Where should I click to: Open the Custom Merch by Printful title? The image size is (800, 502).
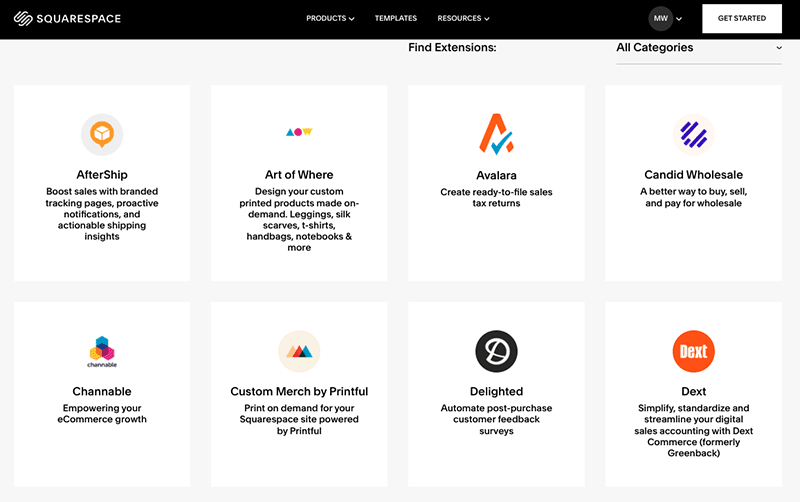[299, 391]
